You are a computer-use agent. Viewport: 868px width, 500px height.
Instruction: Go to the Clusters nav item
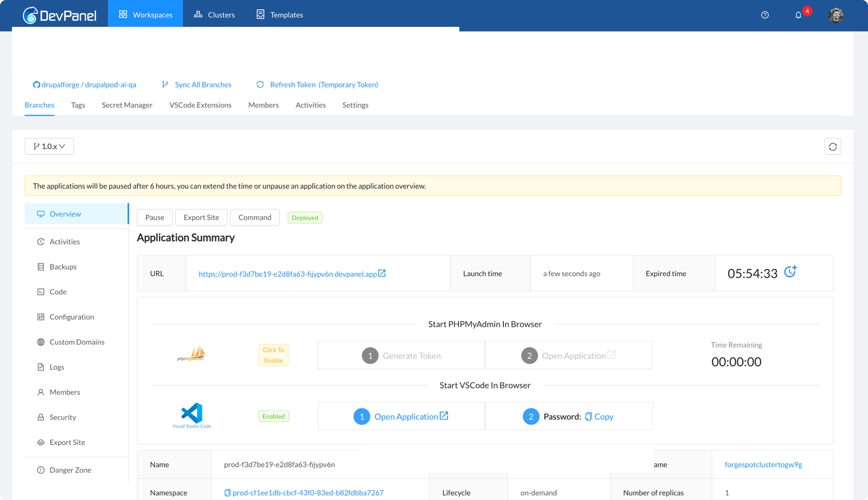point(214,15)
